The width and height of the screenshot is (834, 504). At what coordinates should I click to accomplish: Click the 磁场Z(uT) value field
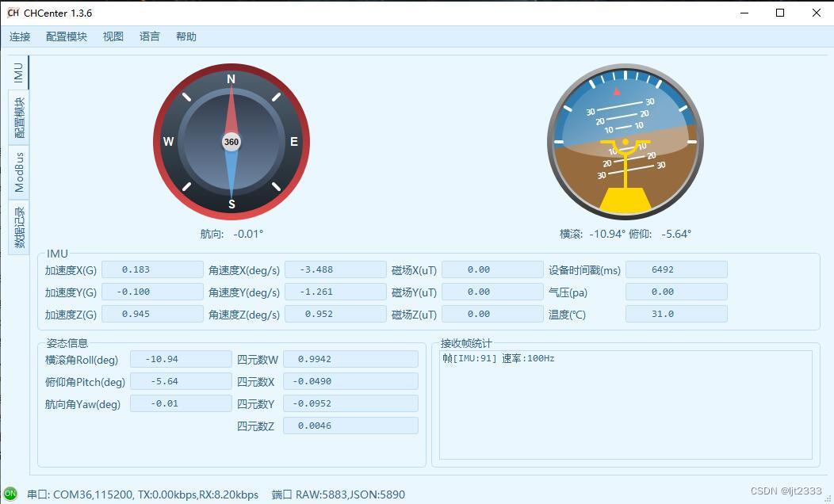tap(492, 314)
